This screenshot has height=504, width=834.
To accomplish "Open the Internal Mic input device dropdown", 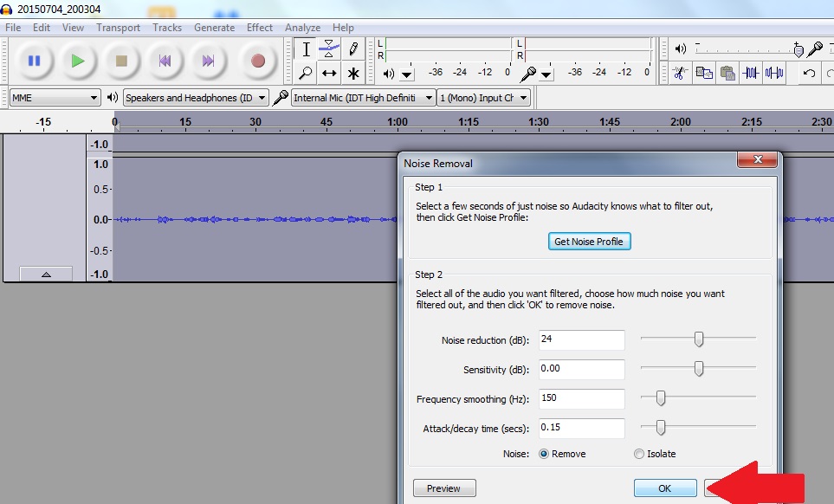I will pos(363,98).
